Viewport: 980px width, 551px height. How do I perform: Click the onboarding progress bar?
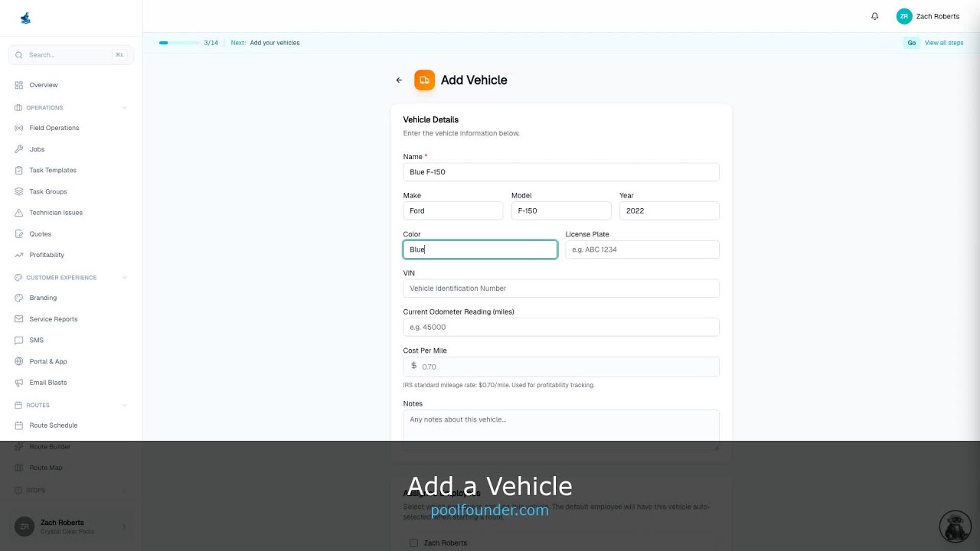click(x=179, y=43)
